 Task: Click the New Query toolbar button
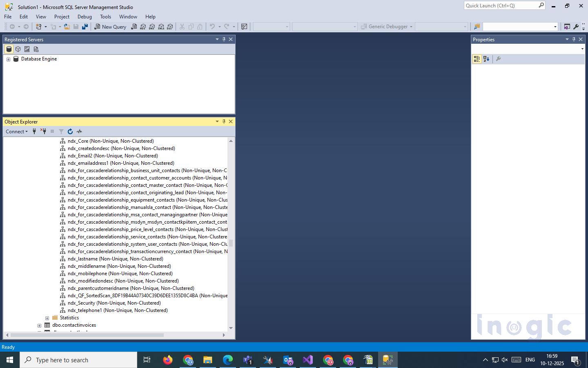(x=110, y=27)
